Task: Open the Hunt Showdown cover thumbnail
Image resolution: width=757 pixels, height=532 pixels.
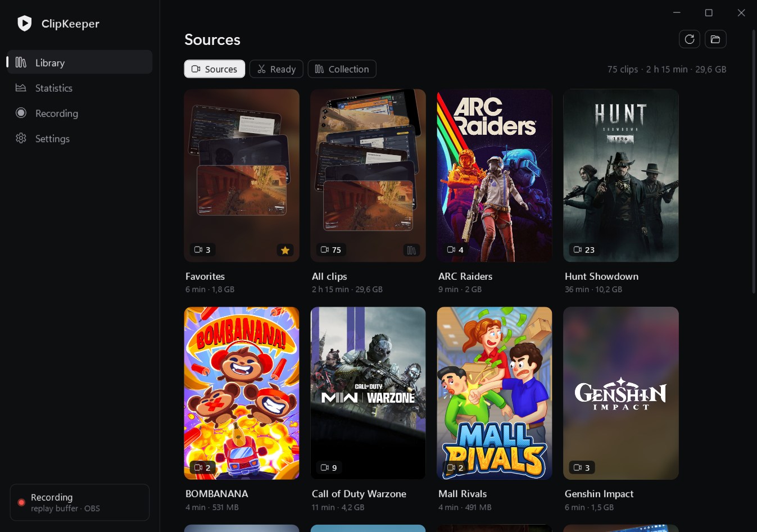Action: coord(621,175)
